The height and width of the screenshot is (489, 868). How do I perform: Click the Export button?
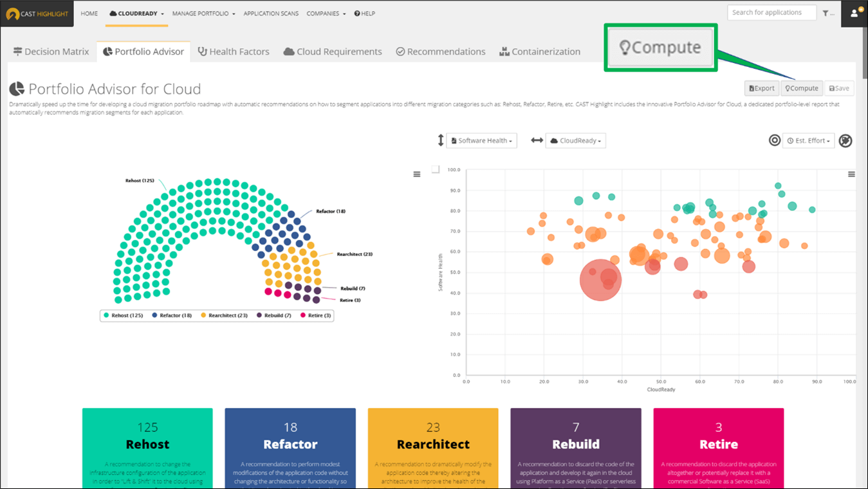point(761,88)
